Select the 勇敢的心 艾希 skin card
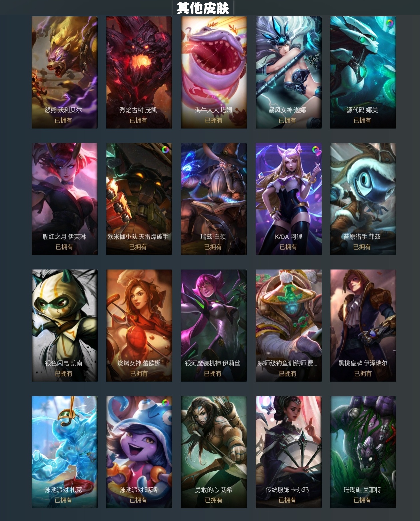 [214, 452]
